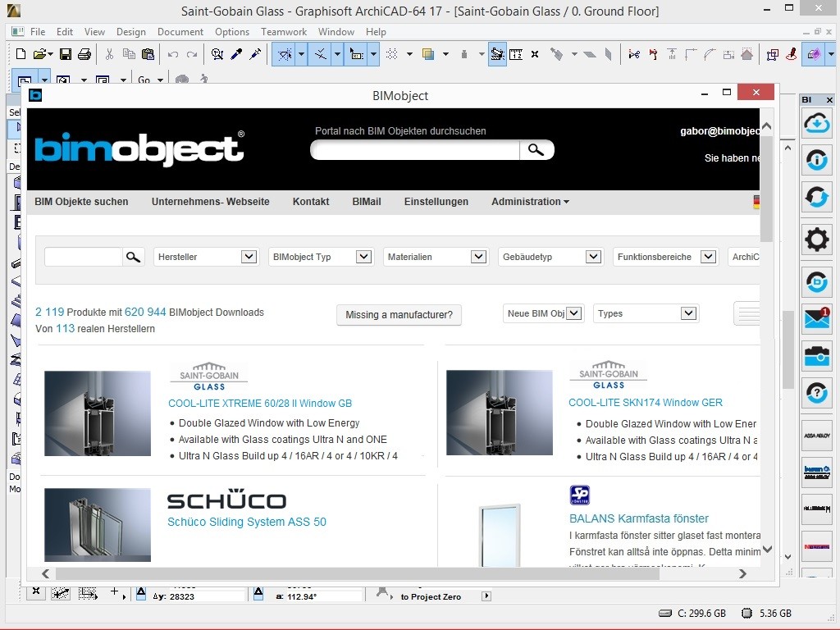Click the Save floppy disk toolbar icon

pos(66,54)
